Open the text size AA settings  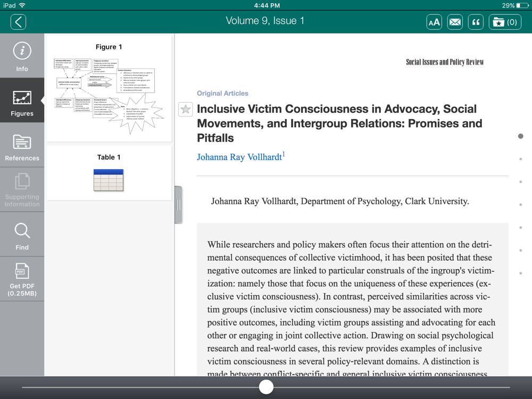[x=434, y=22]
